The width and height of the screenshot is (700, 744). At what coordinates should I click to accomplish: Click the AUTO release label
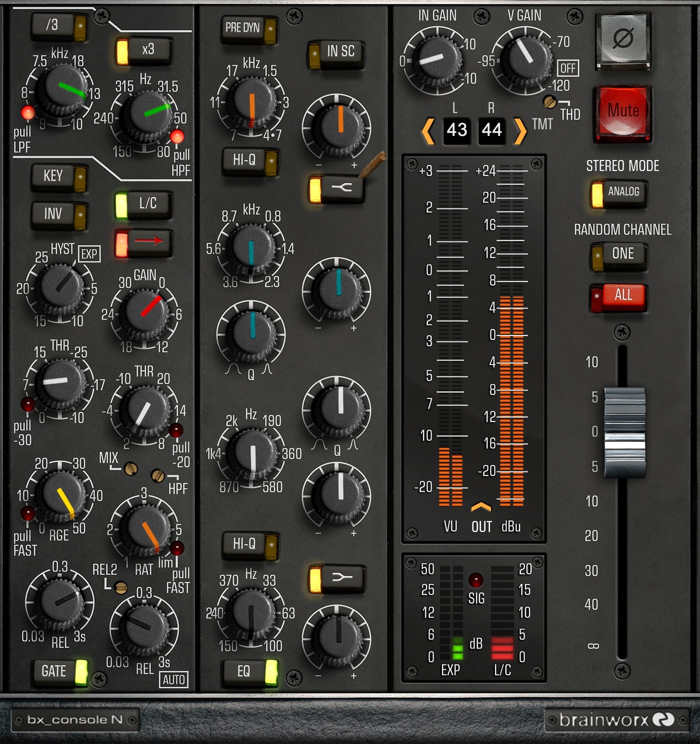click(174, 679)
